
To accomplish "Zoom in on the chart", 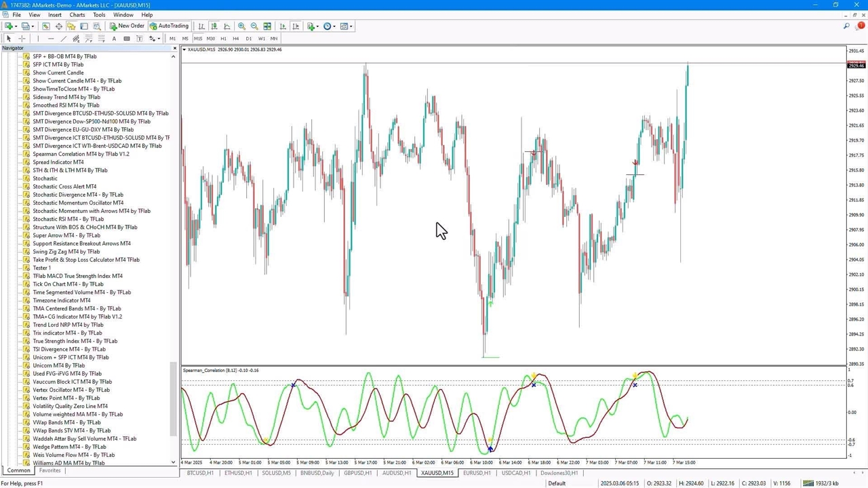I will coord(241,26).
